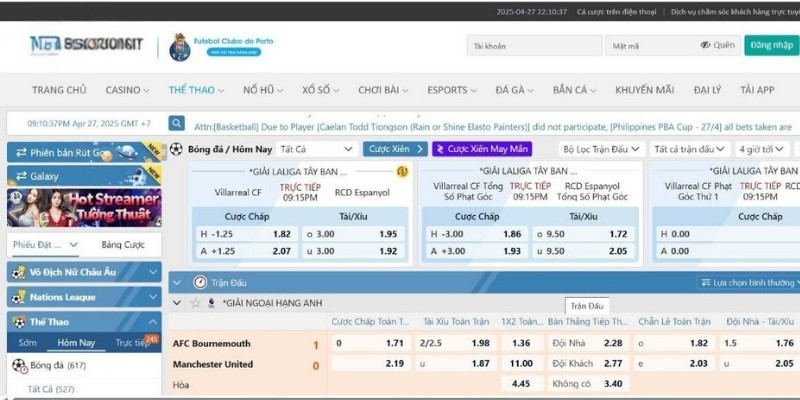Favorite the Giải Ngoại Hạng Anh league star
Screen dimensions: 800x400
coord(194,303)
